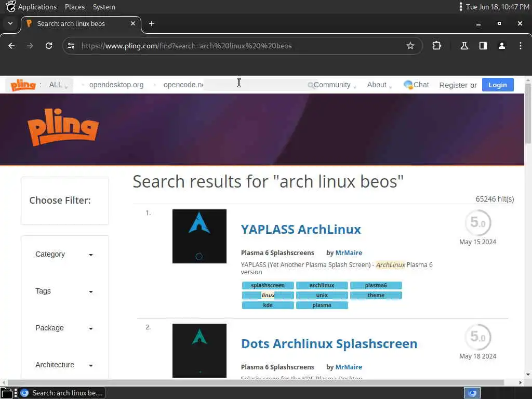
Task: Open the browser extensions puzzle icon
Action: 436,46
